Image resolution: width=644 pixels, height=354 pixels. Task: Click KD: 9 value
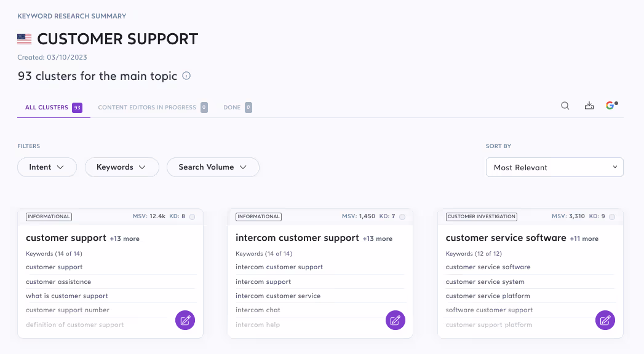pos(597,216)
